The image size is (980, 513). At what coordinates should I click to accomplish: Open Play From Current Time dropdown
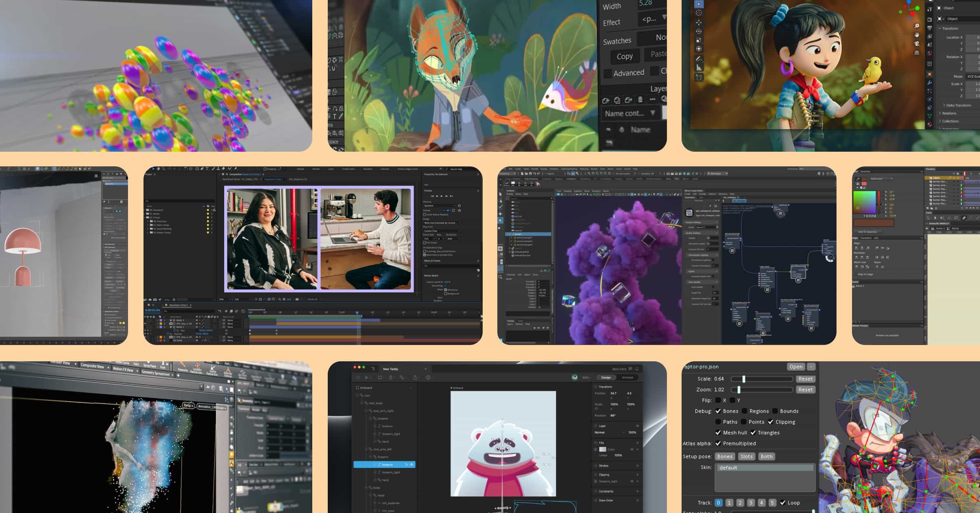(442, 231)
